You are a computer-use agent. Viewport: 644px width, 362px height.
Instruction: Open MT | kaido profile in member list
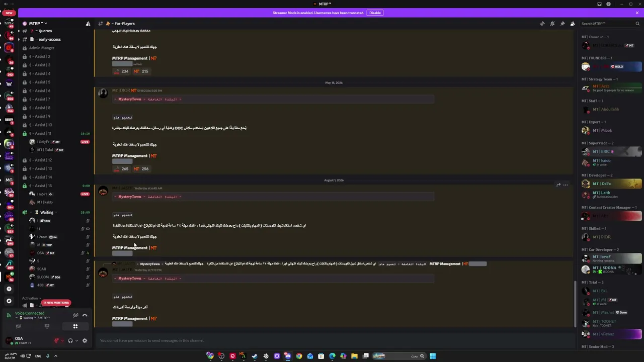click(611, 162)
